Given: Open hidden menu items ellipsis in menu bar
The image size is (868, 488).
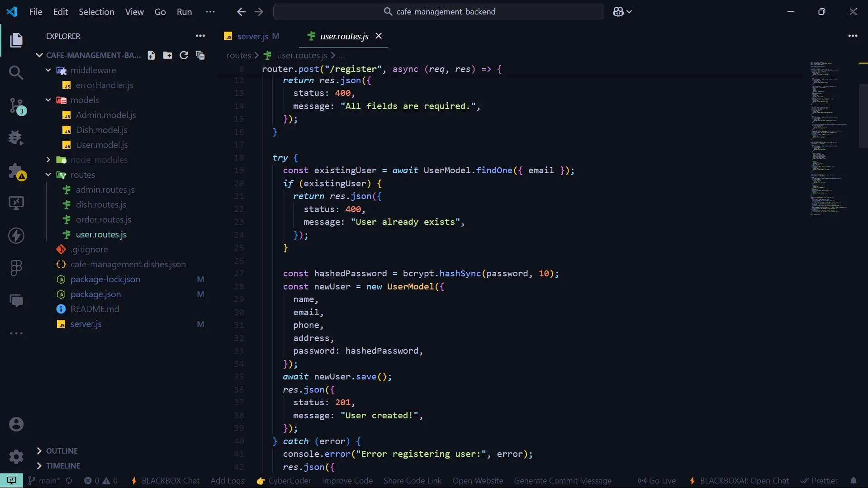Looking at the screenshot, I should click(210, 12).
